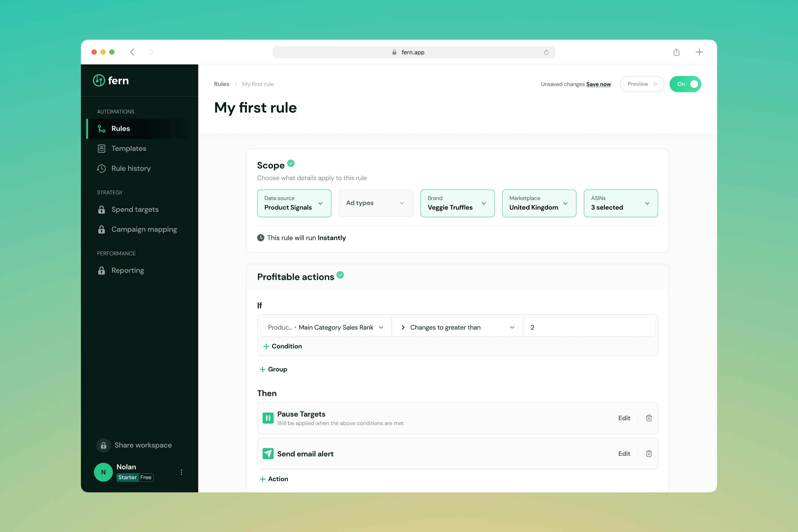Click the Share workspace lock icon
The width and height of the screenshot is (798, 532).
(x=103, y=445)
